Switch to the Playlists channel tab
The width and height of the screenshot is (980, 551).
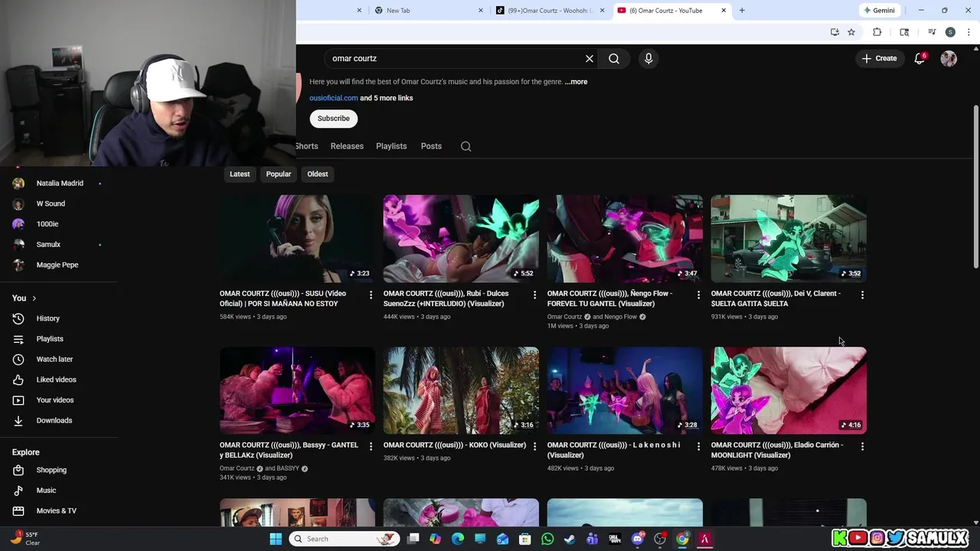coord(391,146)
